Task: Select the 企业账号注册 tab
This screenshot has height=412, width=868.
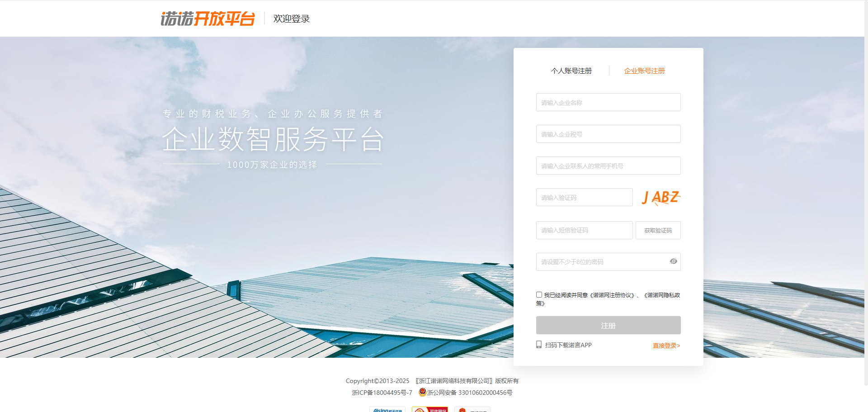Action: (x=644, y=71)
